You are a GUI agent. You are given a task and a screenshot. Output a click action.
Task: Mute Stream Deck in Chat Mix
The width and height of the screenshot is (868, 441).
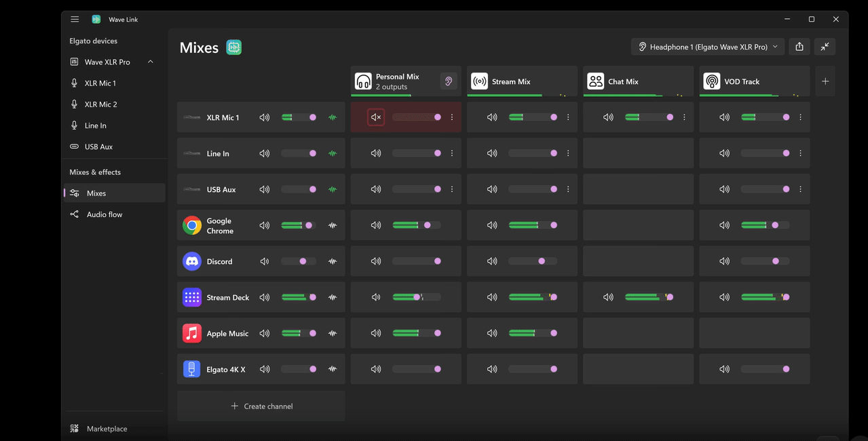(x=608, y=297)
